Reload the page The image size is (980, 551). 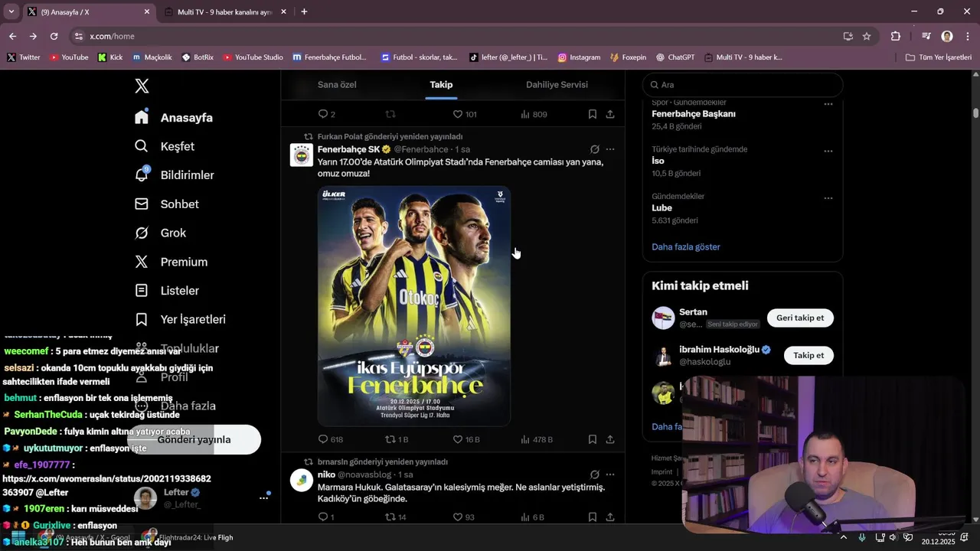[54, 36]
